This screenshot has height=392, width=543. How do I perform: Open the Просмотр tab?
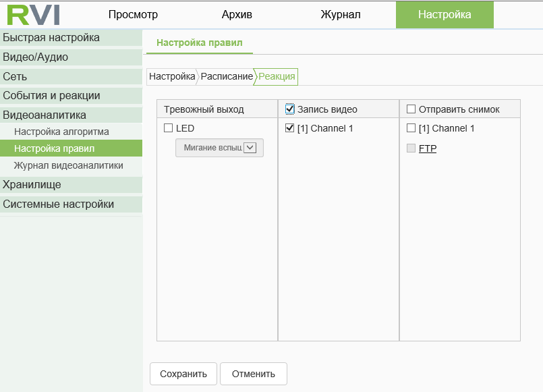(x=133, y=15)
